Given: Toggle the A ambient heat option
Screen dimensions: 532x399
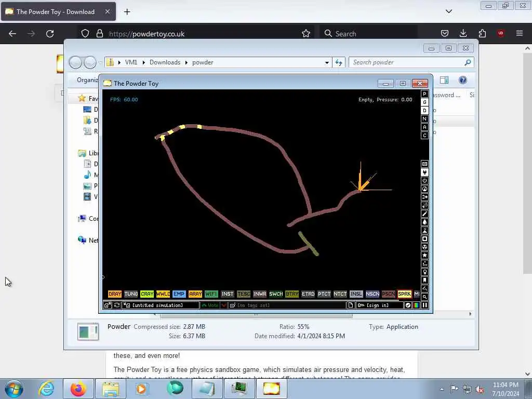Looking at the screenshot, I should click(424, 127).
